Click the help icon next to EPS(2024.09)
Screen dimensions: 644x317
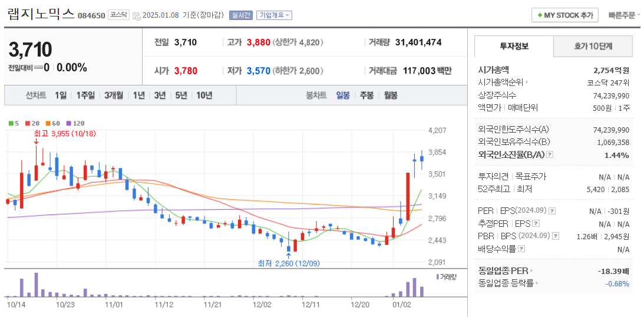pos(552,211)
